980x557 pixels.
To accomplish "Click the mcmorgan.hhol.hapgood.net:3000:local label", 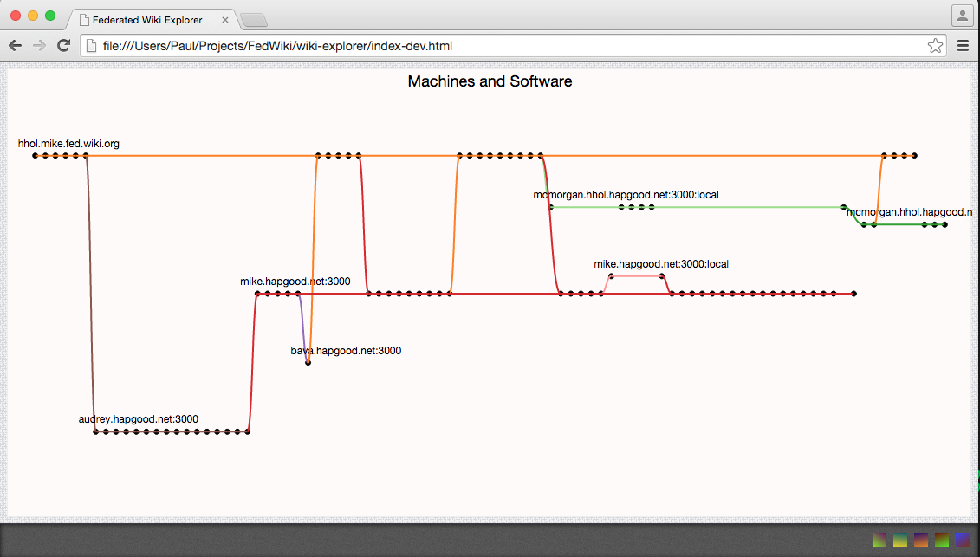I will coord(626,195).
